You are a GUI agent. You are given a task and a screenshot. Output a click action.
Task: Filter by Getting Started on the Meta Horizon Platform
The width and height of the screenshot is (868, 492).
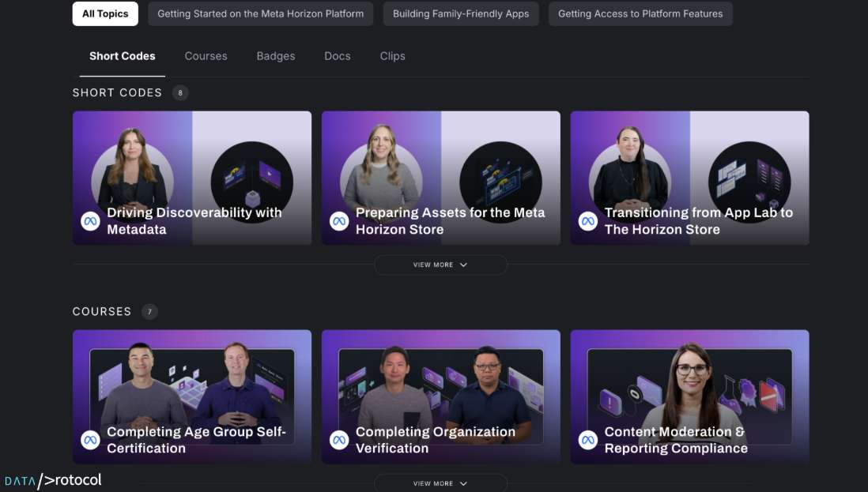(260, 13)
